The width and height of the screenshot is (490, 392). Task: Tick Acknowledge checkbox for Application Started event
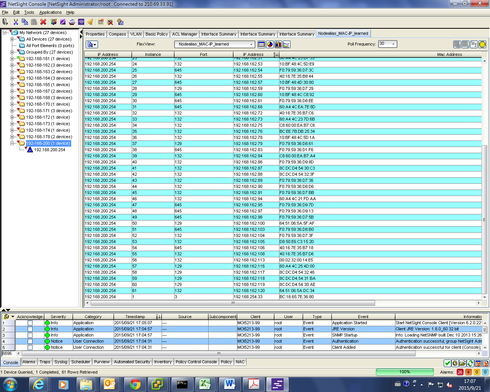(x=30, y=323)
